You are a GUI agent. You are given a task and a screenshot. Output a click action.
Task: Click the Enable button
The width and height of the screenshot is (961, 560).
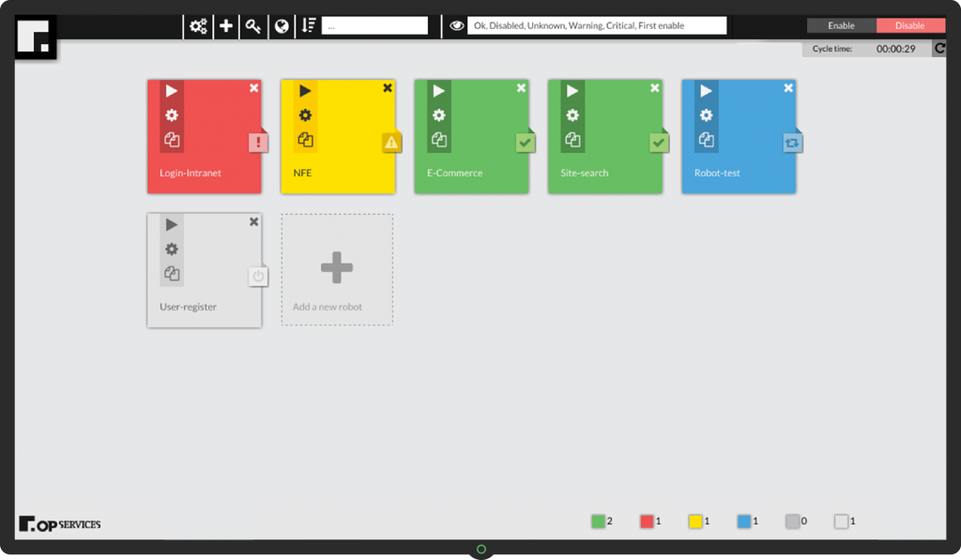coord(842,25)
